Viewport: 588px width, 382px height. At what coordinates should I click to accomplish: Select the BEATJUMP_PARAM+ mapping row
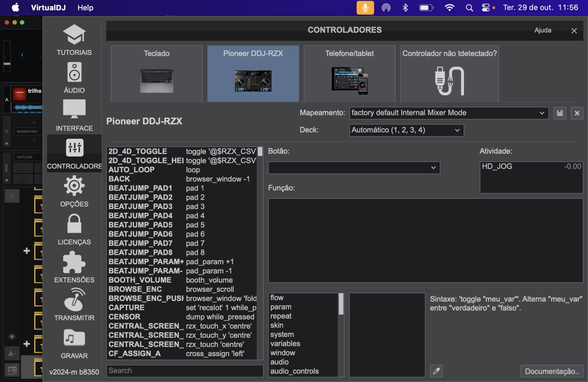tap(182, 262)
